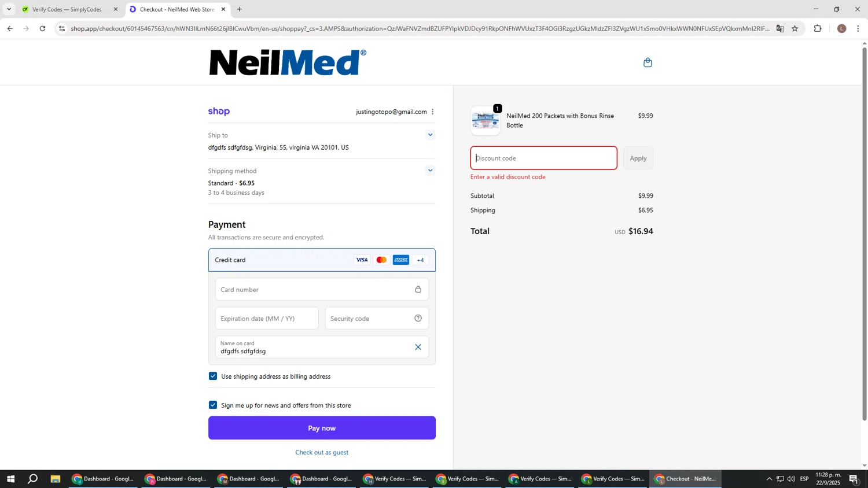Click Check out as guest link

322,453
